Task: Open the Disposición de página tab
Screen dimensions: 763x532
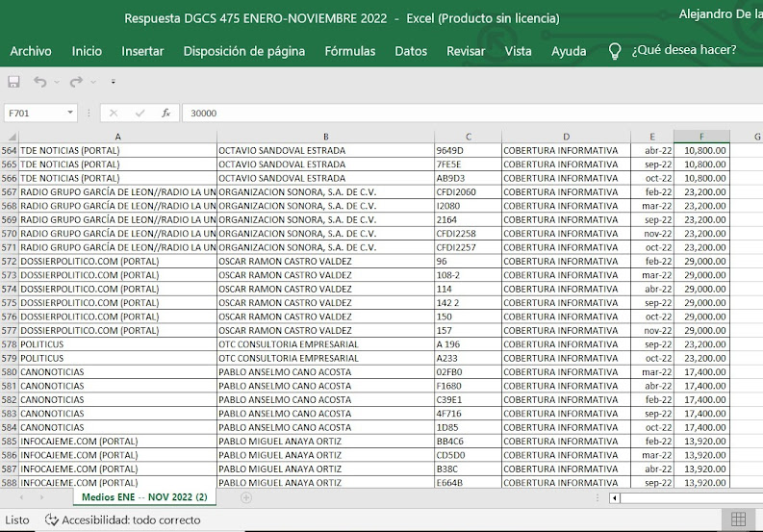Action: [244, 51]
